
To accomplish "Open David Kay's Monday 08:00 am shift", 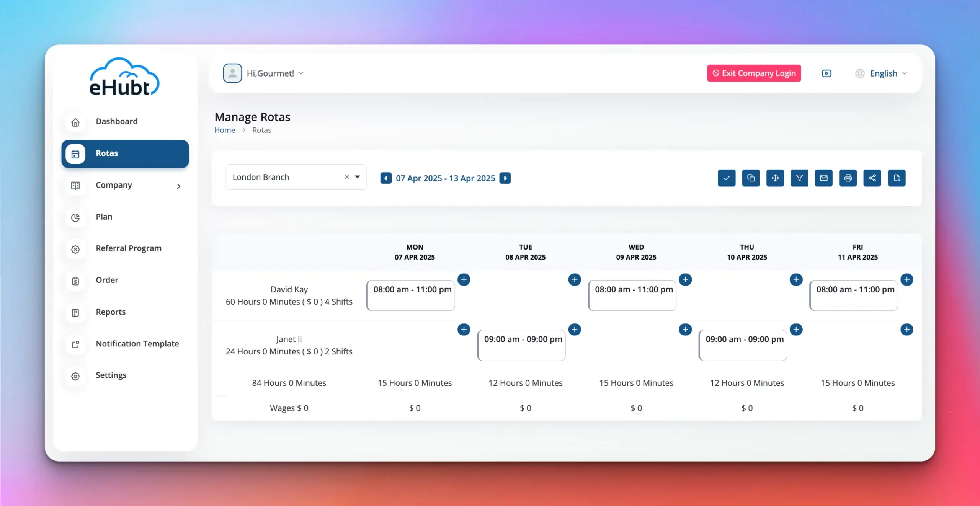I will click(x=411, y=295).
